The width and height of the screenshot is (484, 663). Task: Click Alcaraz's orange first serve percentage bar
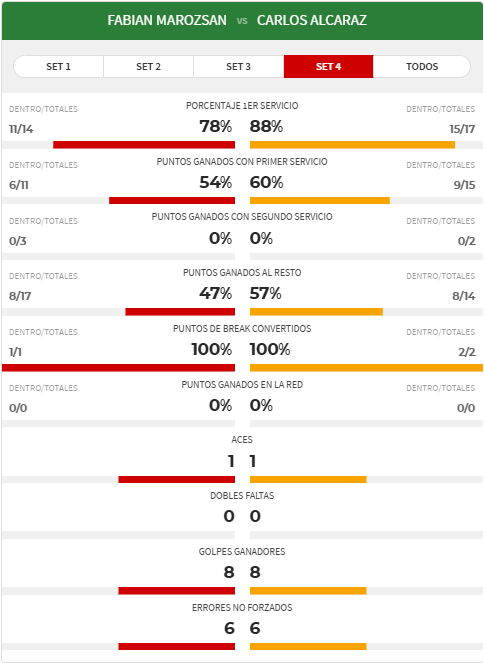click(353, 145)
